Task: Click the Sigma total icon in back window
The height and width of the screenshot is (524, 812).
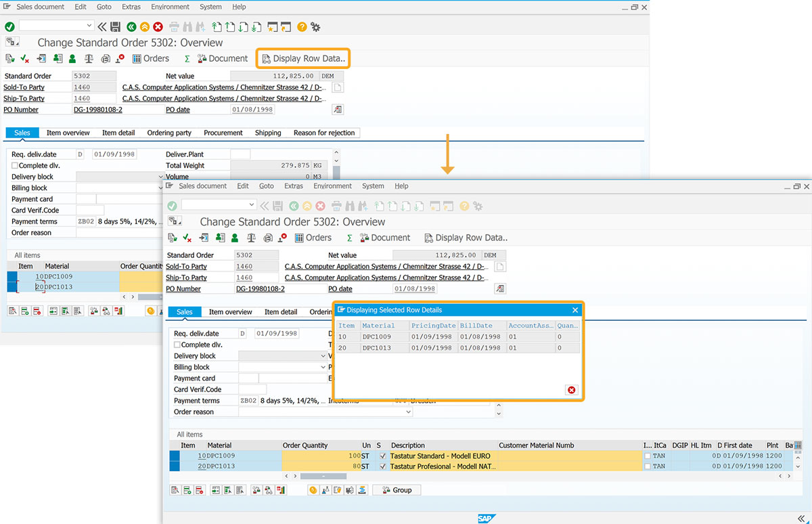Action: pos(187,59)
